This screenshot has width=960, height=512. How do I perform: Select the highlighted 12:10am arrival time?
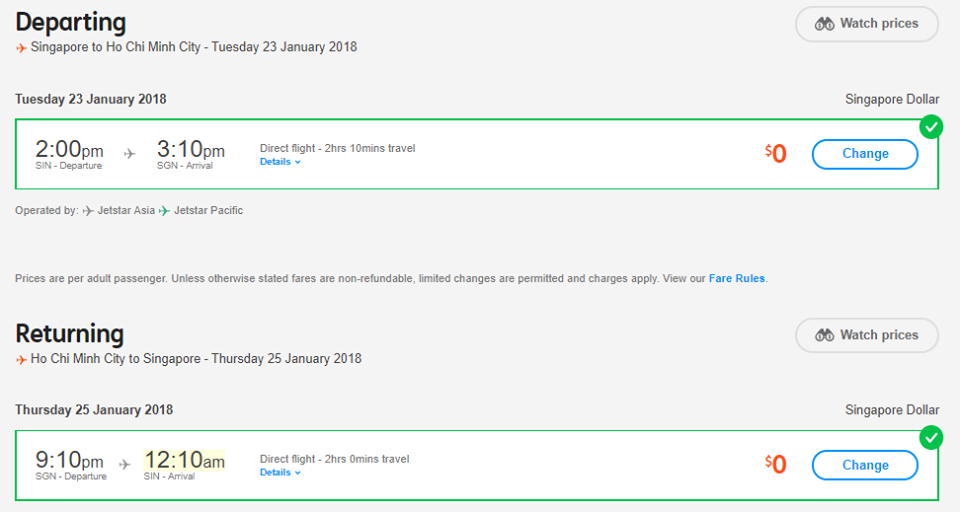coord(184,461)
